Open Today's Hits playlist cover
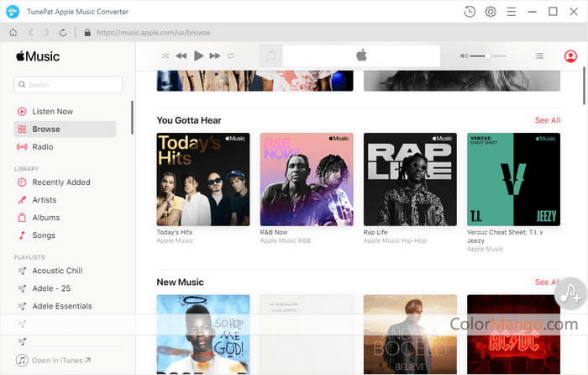588x375 pixels. pos(203,179)
